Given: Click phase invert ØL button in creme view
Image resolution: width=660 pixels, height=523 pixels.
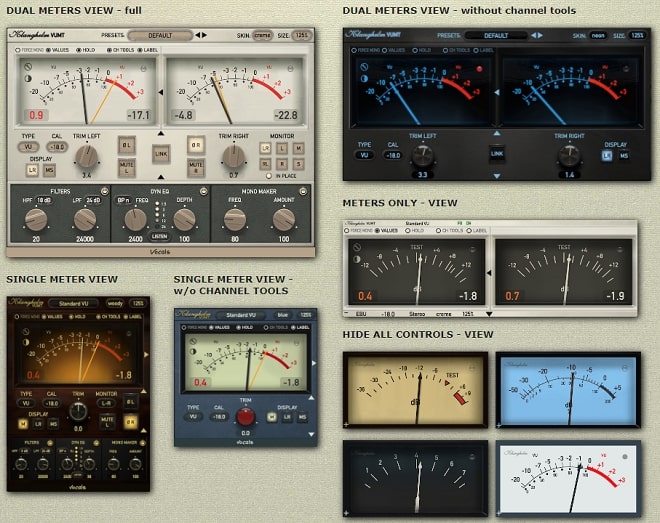Looking at the screenshot, I should [126, 145].
